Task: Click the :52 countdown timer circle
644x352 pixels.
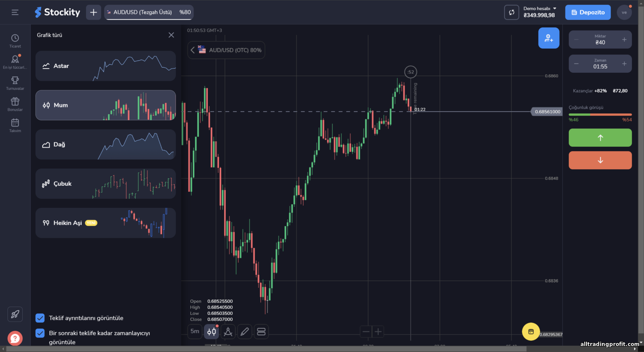Action: (411, 72)
